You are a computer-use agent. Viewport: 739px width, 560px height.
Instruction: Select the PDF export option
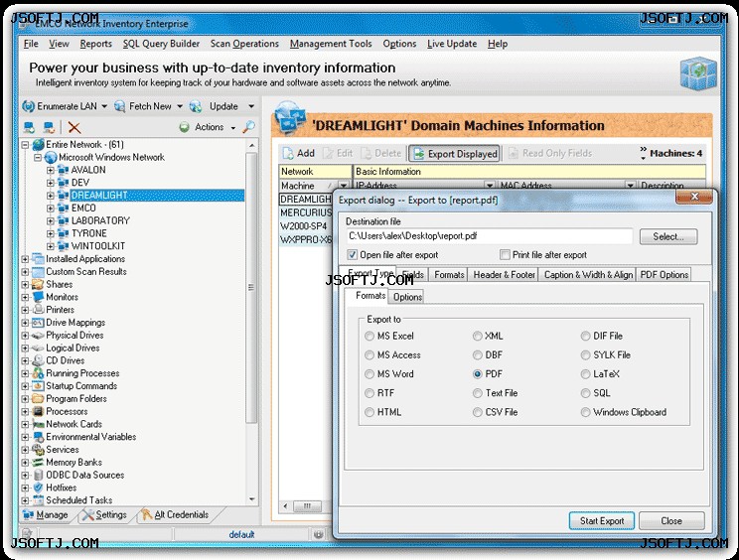[x=478, y=374]
